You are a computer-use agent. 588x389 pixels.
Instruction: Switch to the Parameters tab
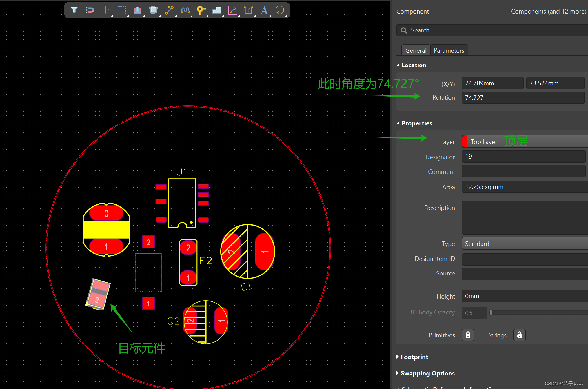[x=449, y=50]
